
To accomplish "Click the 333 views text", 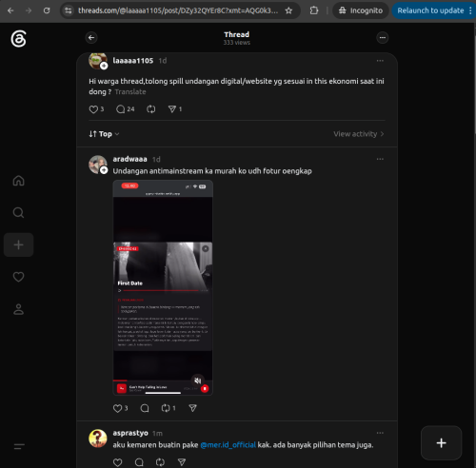I will click(237, 43).
